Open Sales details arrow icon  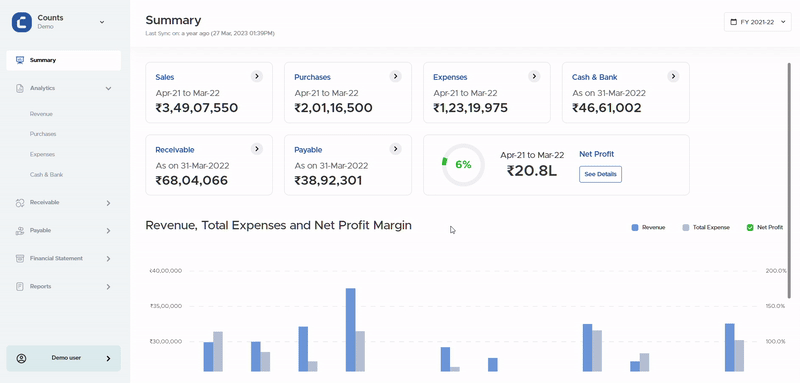(257, 76)
